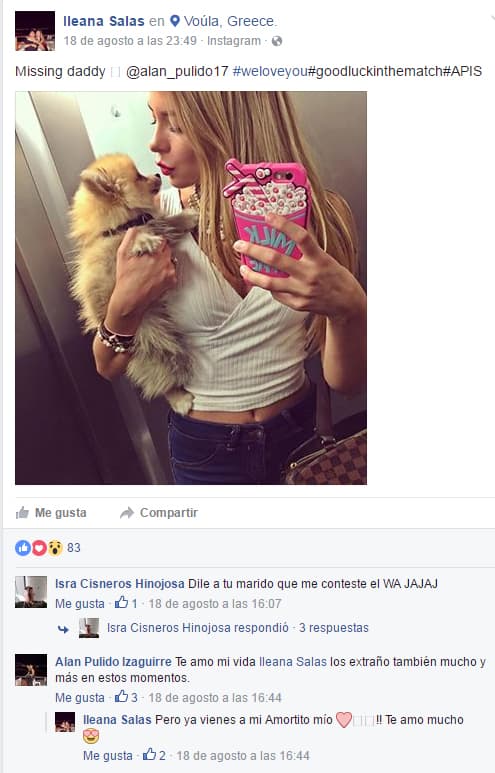Click the public globe privacy icon

[277, 41]
